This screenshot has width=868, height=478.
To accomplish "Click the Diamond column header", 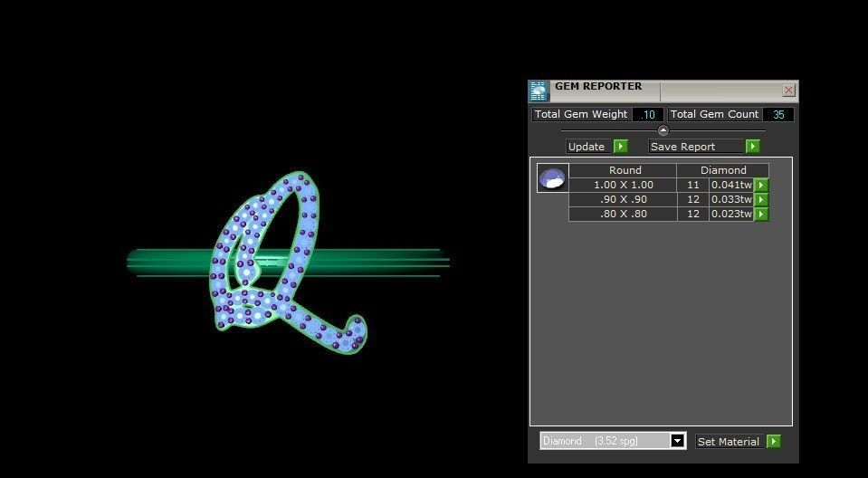I will (x=723, y=170).
